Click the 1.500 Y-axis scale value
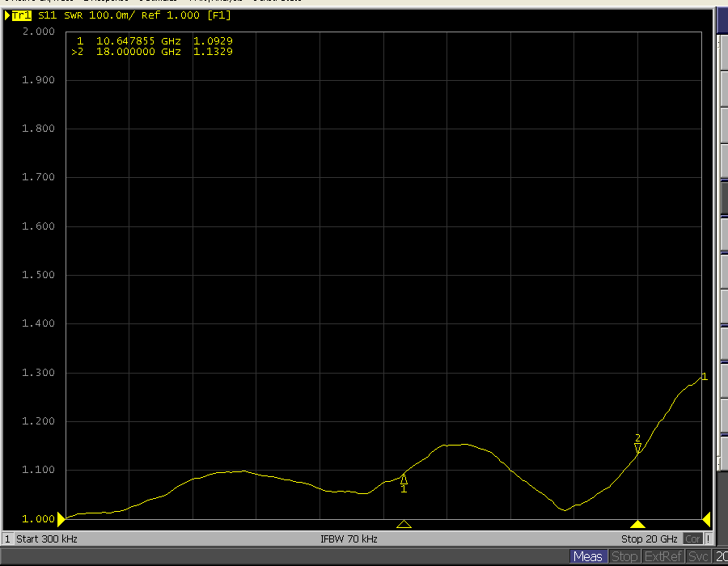The width and height of the screenshot is (728, 566). 39,275
